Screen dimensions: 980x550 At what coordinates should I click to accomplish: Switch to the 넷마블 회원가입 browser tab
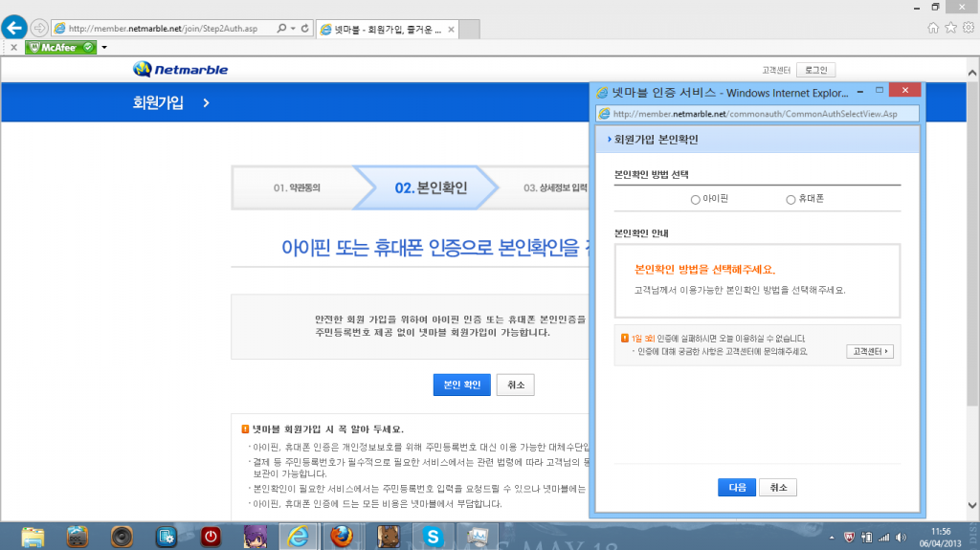coord(388,29)
